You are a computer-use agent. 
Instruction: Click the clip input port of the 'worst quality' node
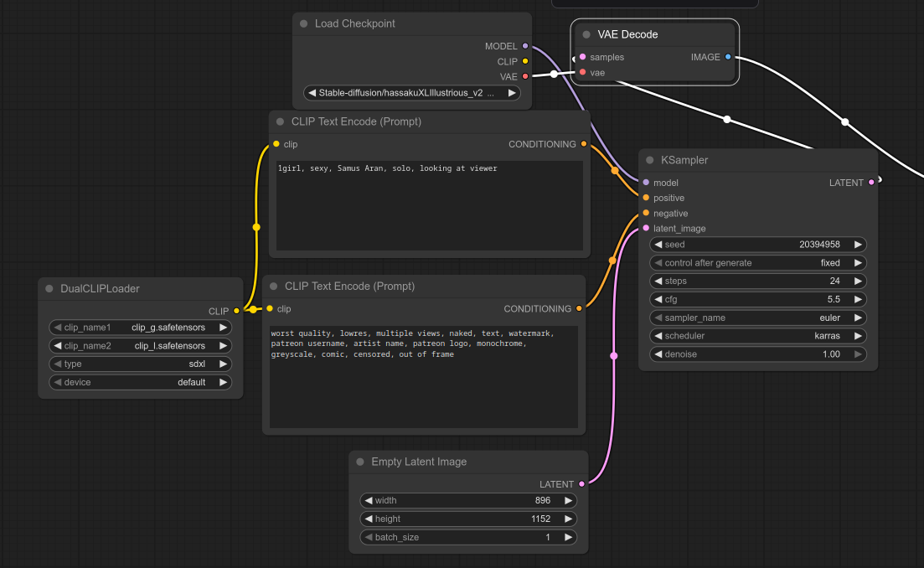pos(270,309)
